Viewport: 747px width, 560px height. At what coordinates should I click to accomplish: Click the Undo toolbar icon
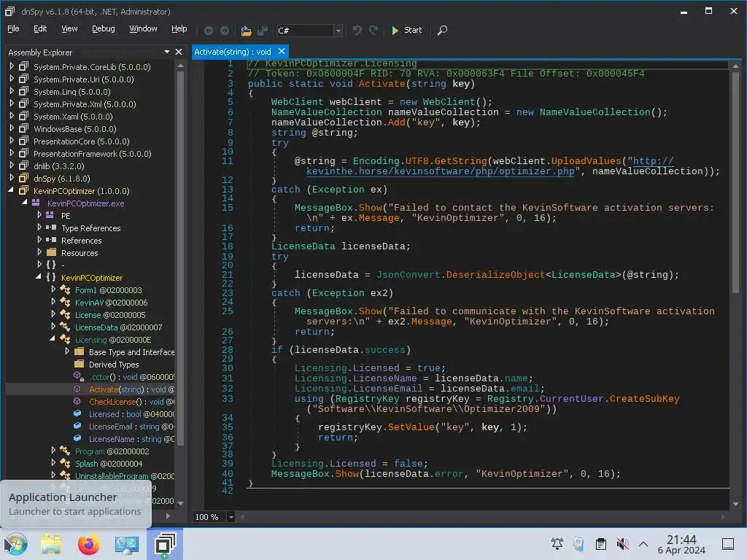click(357, 31)
